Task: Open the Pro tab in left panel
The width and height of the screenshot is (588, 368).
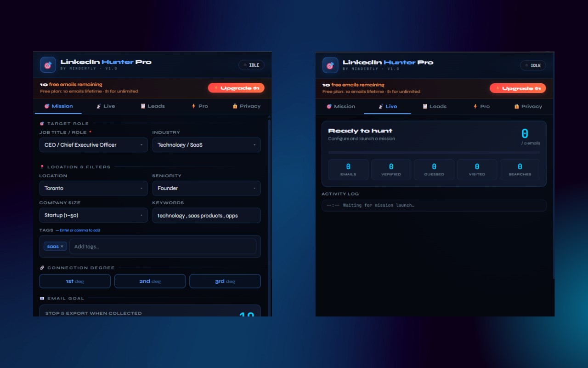Action: click(x=199, y=106)
